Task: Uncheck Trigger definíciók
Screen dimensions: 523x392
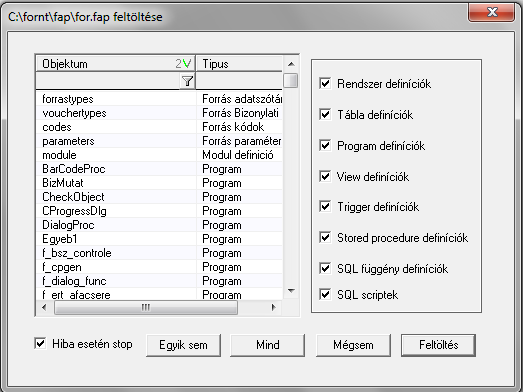Action: pyautogui.click(x=325, y=207)
